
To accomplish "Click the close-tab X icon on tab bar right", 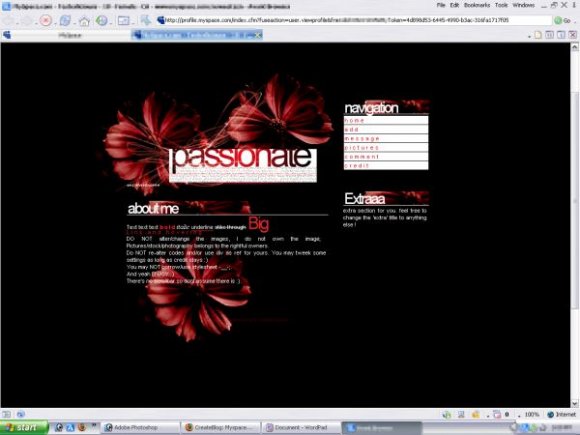I will pos(573,35).
